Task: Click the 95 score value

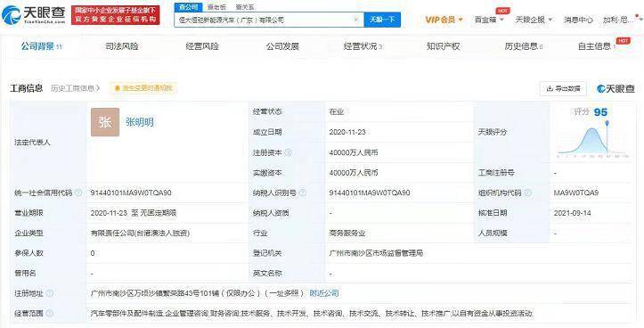Action: [x=600, y=112]
